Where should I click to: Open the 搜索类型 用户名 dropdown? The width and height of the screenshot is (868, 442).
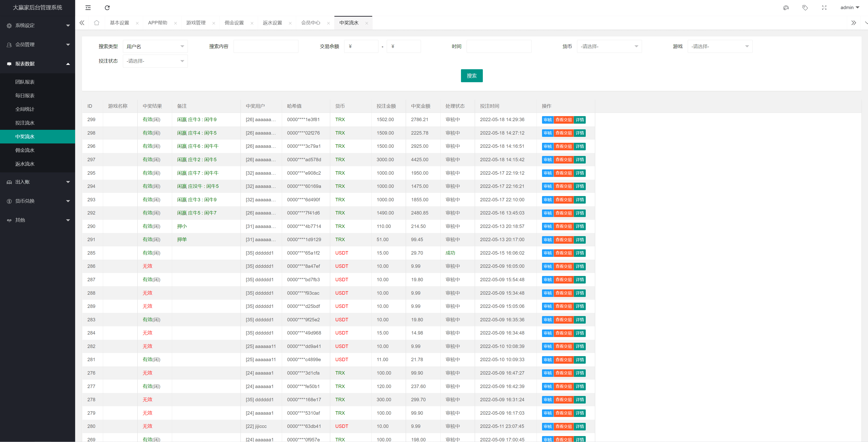(155, 46)
